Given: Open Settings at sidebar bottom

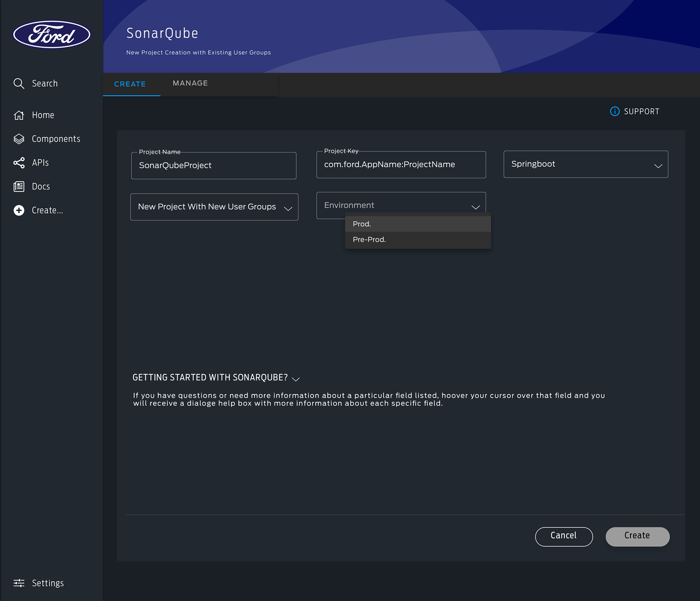Looking at the screenshot, I should pyautogui.click(x=39, y=583).
